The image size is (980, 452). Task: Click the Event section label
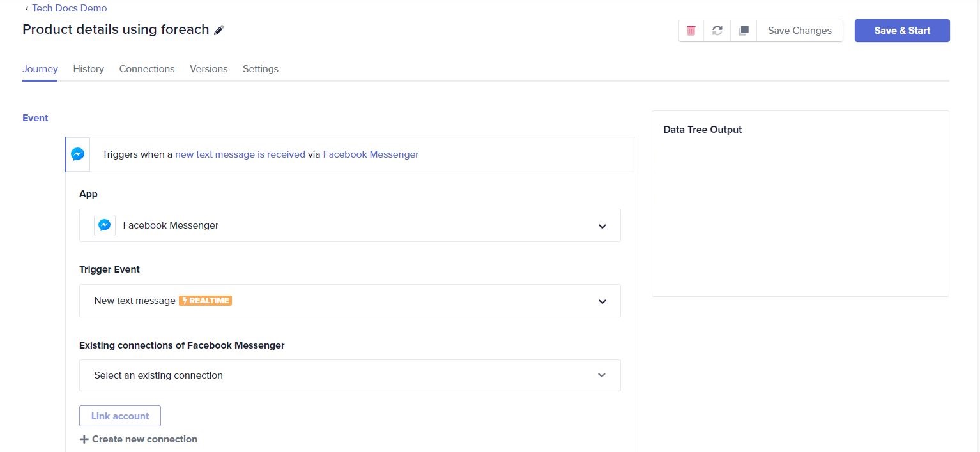pos(35,118)
